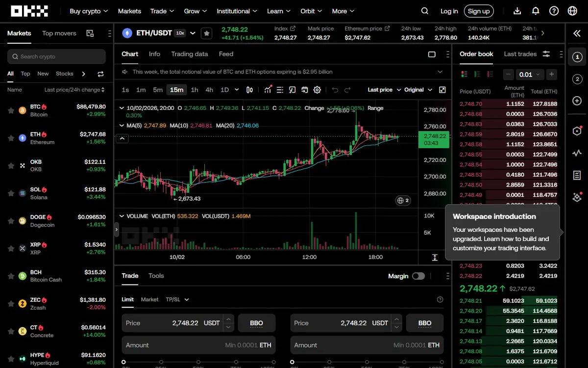
Task: Open the search magnifier in header
Action: pos(425,11)
